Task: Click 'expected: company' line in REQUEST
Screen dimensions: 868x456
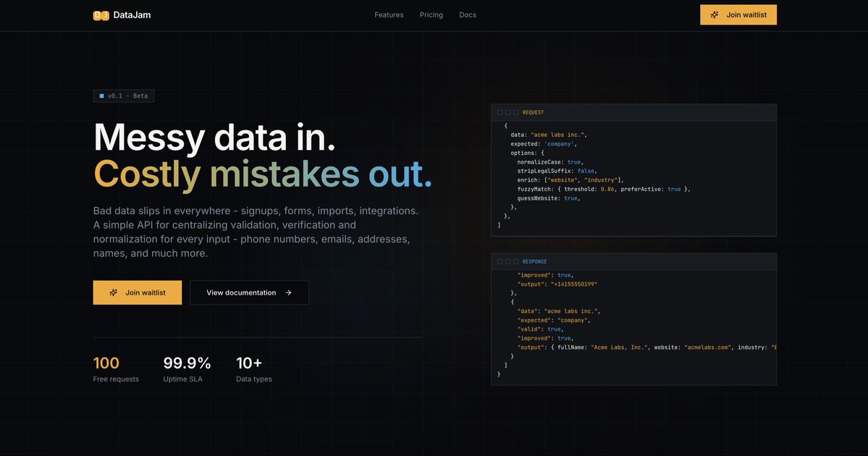Action: pos(544,144)
